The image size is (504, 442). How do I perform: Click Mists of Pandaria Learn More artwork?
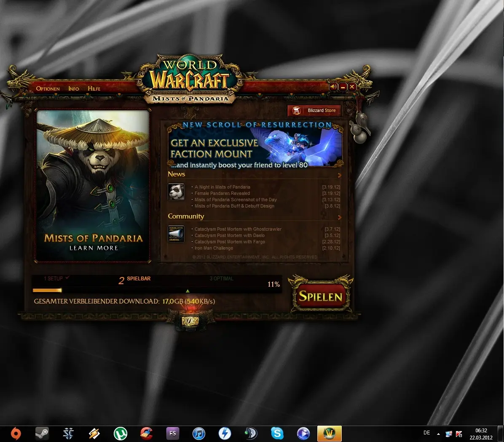[x=93, y=186]
